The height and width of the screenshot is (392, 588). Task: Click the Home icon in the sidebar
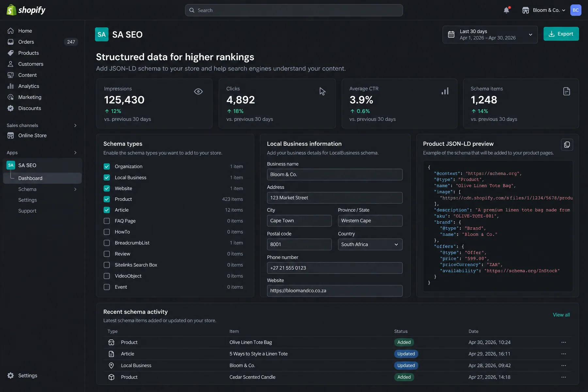point(11,31)
